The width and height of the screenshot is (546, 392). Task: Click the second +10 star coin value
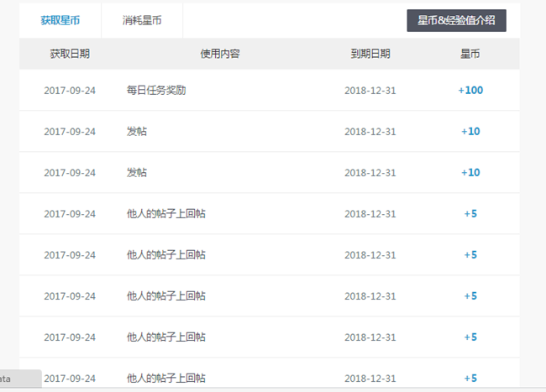(x=470, y=173)
